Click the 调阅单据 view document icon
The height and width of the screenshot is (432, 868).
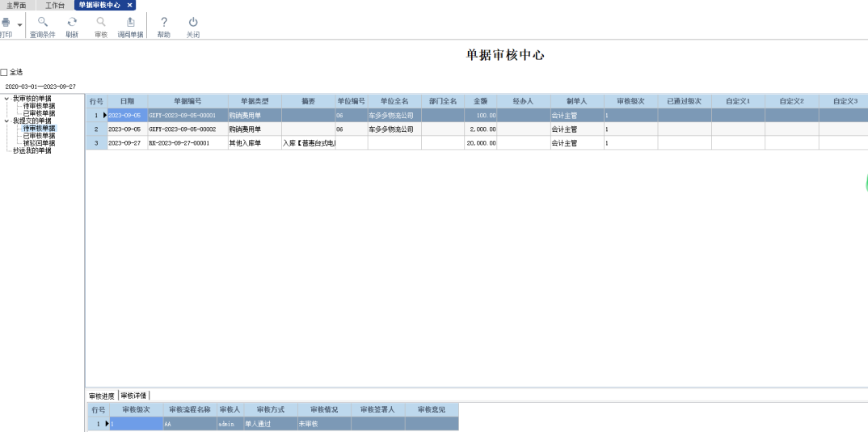pos(130,23)
